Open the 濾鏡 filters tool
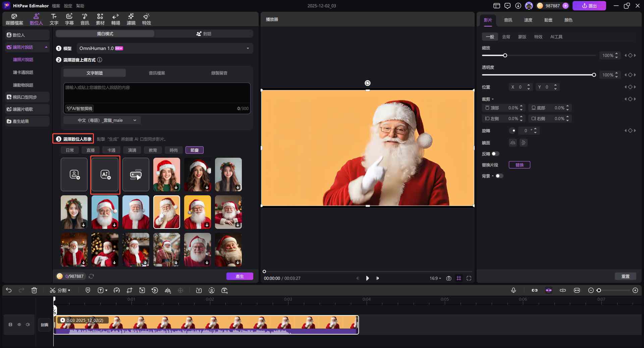The width and height of the screenshot is (644, 348). pyautogui.click(x=131, y=19)
